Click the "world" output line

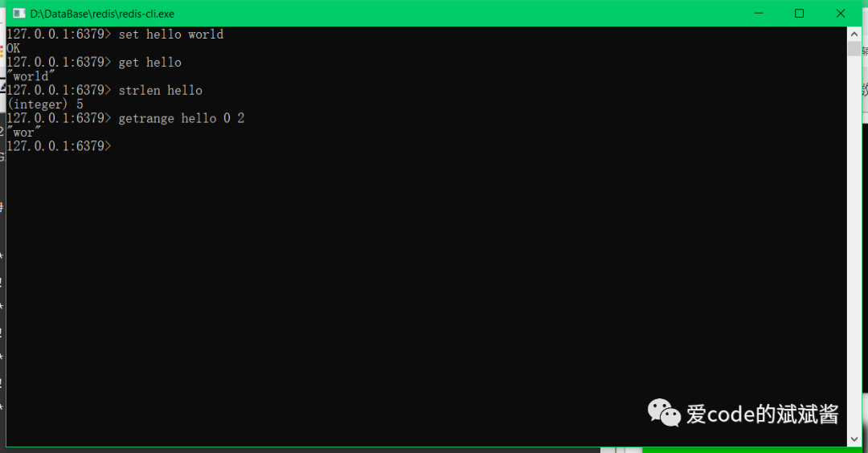(x=31, y=75)
